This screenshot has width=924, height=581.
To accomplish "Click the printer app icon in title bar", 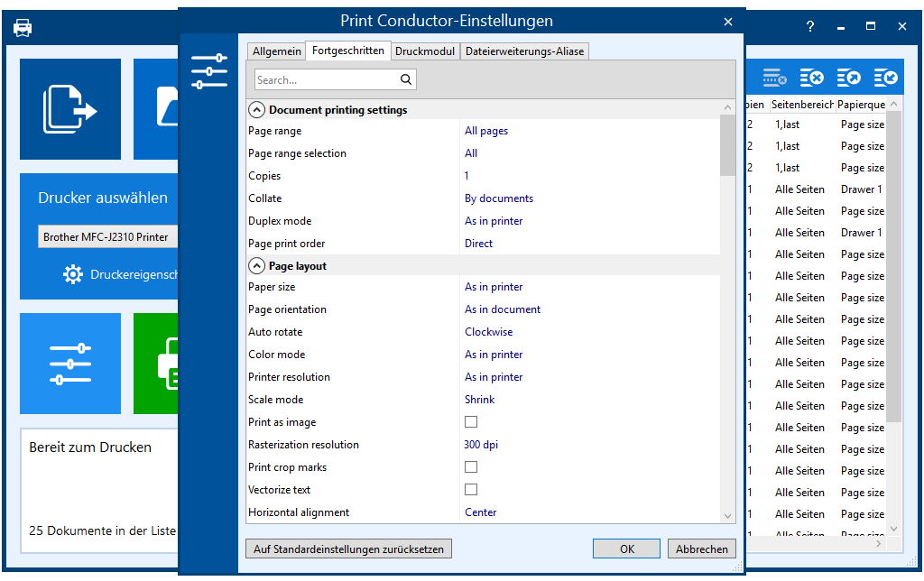I will [x=23, y=27].
